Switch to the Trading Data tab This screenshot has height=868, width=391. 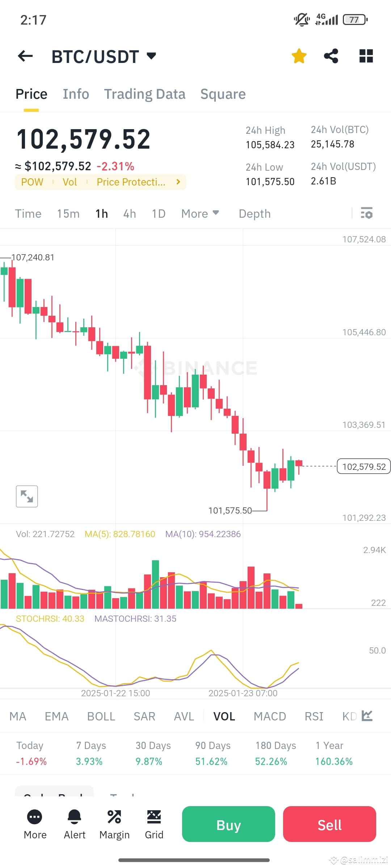(145, 94)
